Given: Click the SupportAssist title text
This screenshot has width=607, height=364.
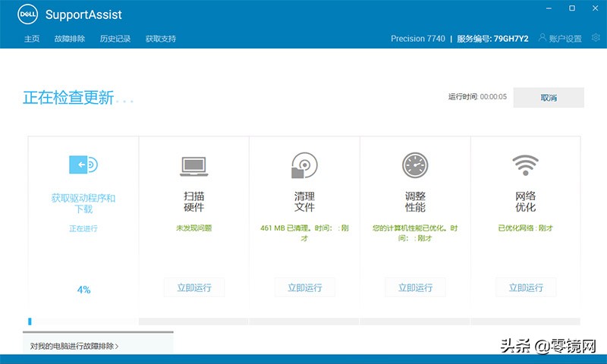Looking at the screenshot, I should click(83, 14).
